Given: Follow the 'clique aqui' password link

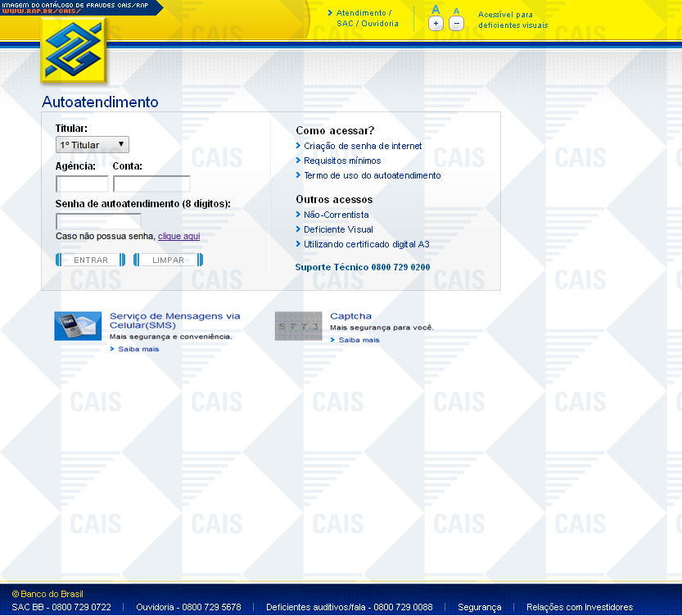Looking at the screenshot, I should (178, 237).
